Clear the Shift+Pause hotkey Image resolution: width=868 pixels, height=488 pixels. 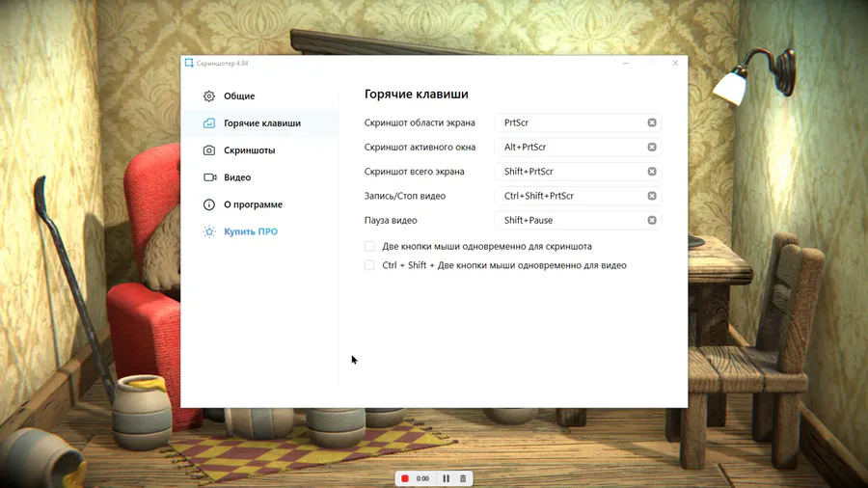pos(652,220)
